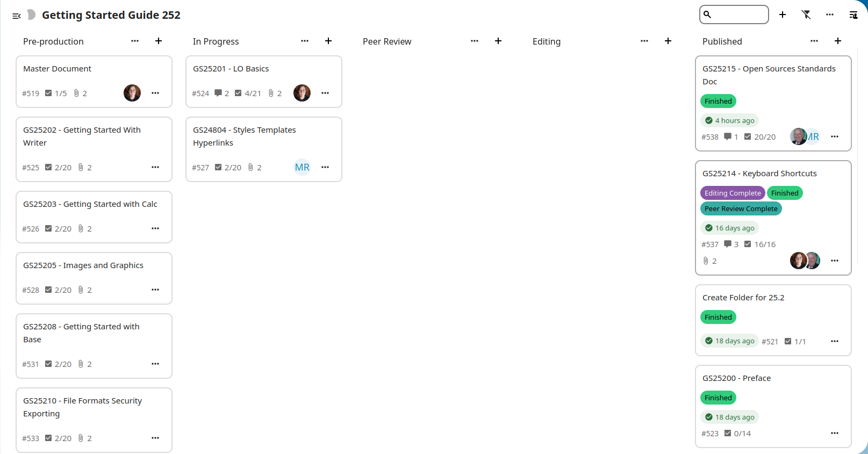Add a new list with top plus icon
This screenshot has height=454, width=868.
click(783, 15)
